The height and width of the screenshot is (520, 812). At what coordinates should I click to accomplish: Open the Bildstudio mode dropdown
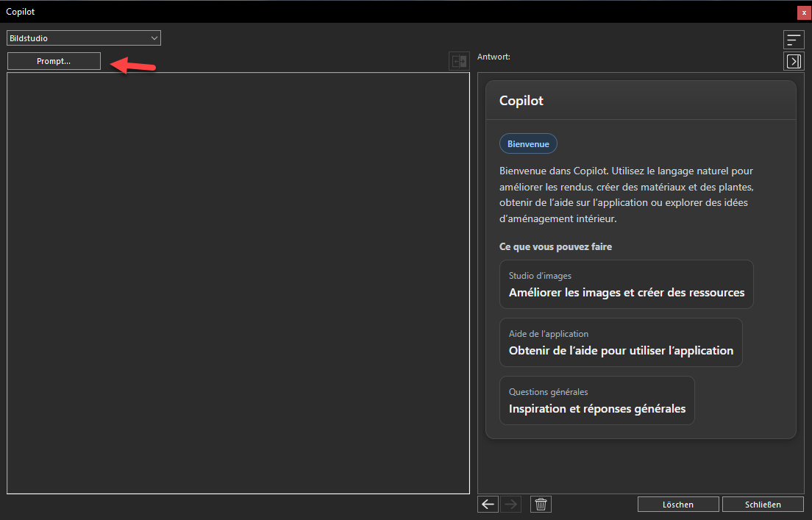pos(84,38)
